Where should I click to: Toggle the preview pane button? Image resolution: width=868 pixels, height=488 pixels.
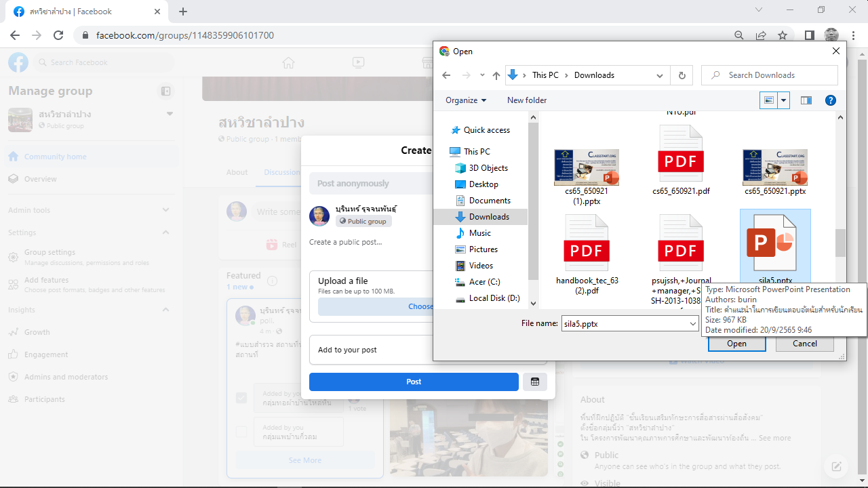pos(806,100)
